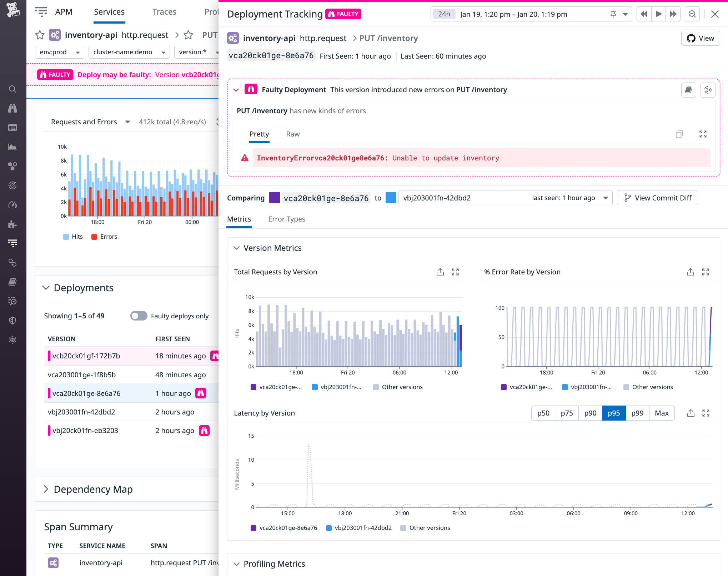The width and height of the screenshot is (728, 576).
Task: Open the Dashboards chart icon in sidebar
Action: coord(13,147)
